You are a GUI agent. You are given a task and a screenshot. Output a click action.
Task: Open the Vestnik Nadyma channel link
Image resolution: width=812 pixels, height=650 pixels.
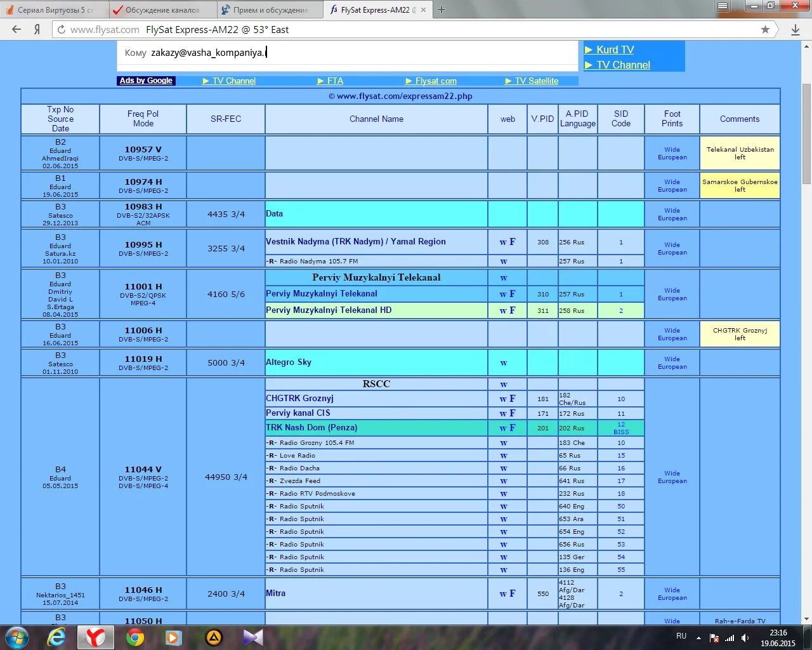click(356, 241)
